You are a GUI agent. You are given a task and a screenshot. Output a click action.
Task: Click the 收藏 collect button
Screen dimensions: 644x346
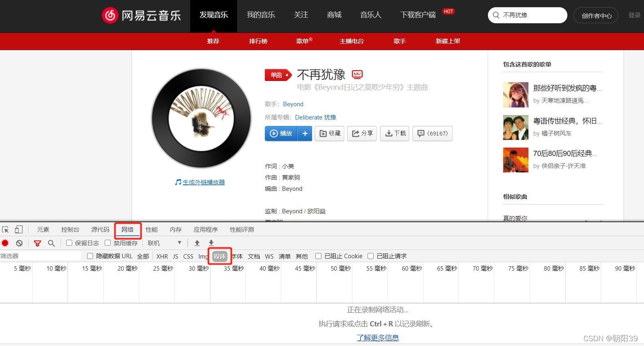click(329, 134)
